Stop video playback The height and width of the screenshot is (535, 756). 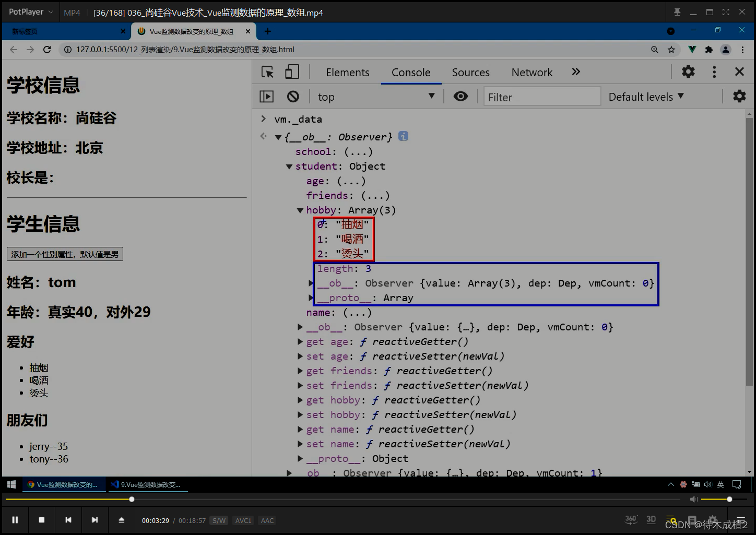[42, 520]
